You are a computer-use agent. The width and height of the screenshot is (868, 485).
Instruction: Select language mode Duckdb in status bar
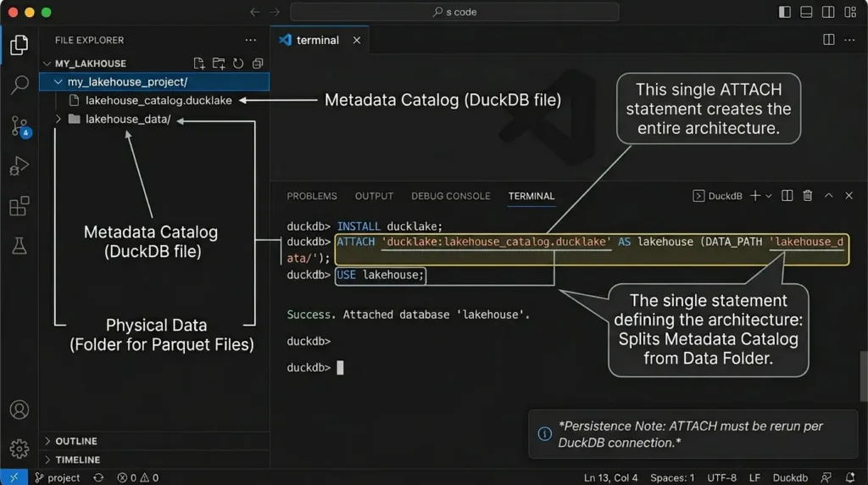pos(790,477)
